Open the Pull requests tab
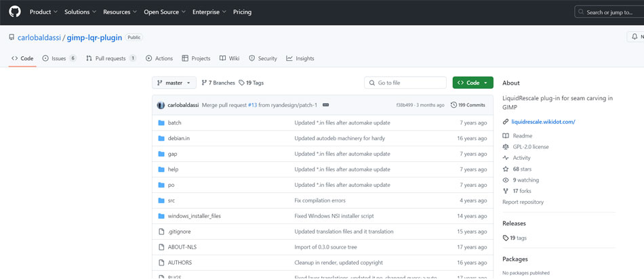This screenshot has height=279, width=644. point(111,58)
